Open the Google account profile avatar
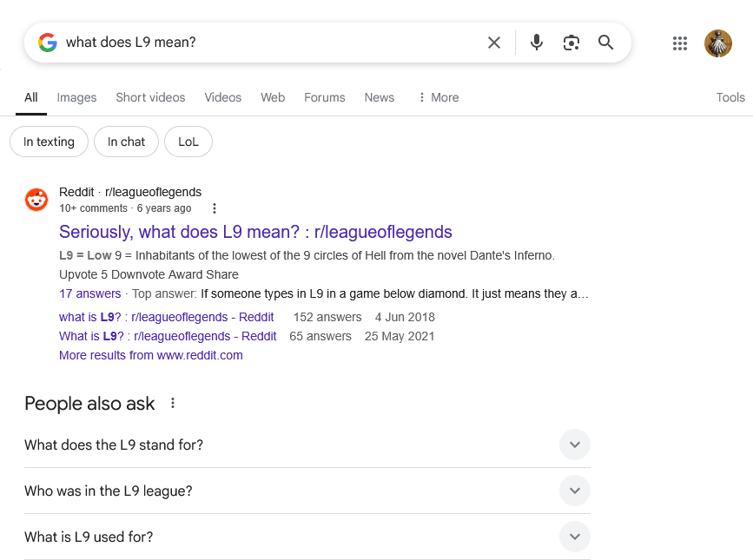The image size is (753, 560). pos(718,43)
